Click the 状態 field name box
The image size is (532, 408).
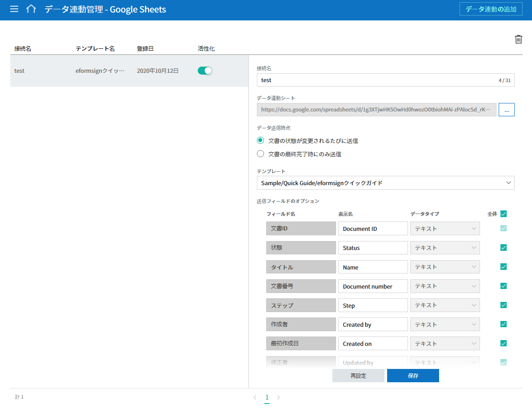click(301, 248)
